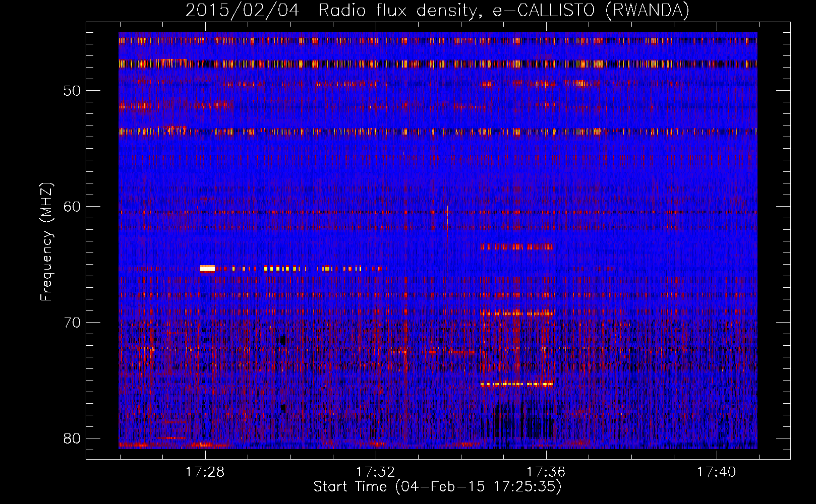
Task: Click the yellow emission streak near 75 MHz
Action: (517, 385)
